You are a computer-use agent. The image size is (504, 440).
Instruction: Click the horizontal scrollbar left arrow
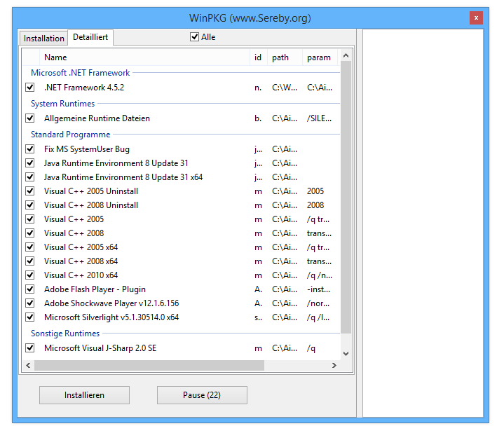coord(28,366)
